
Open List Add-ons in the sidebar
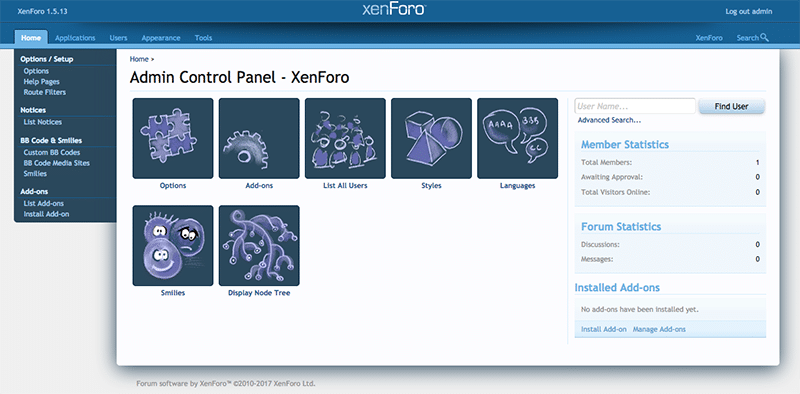click(43, 203)
